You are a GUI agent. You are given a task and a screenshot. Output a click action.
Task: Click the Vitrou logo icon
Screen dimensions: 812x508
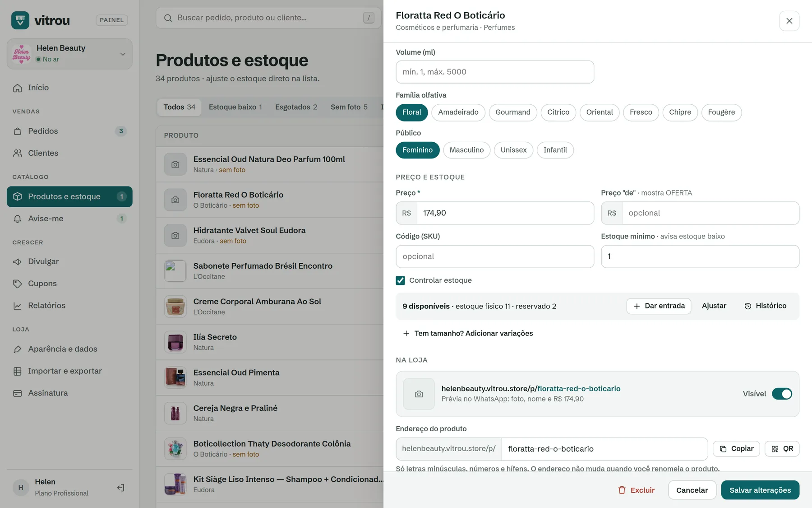(x=20, y=20)
